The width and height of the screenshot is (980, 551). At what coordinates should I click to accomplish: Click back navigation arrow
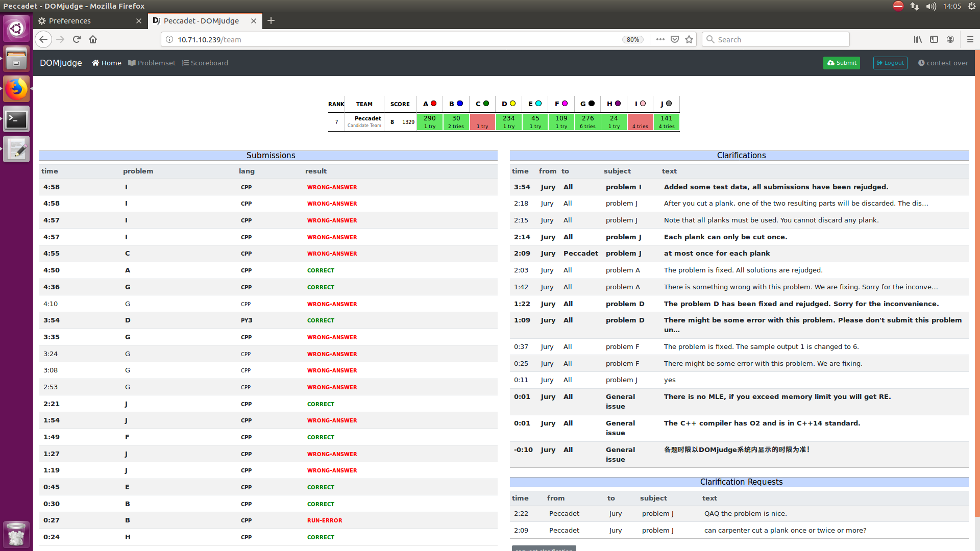[43, 39]
